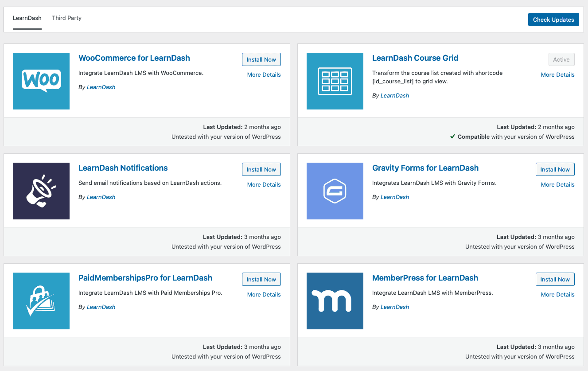This screenshot has height=371, width=588.
Task: Open More Details for MemberPress
Action: (558, 294)
